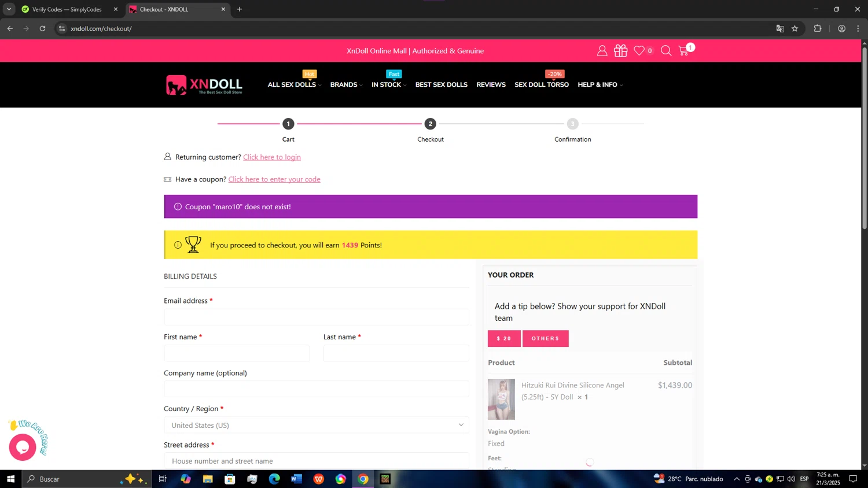Expand BRANDS menu
This screenshot has width=868, height=488.
click(x=346, y=84)
